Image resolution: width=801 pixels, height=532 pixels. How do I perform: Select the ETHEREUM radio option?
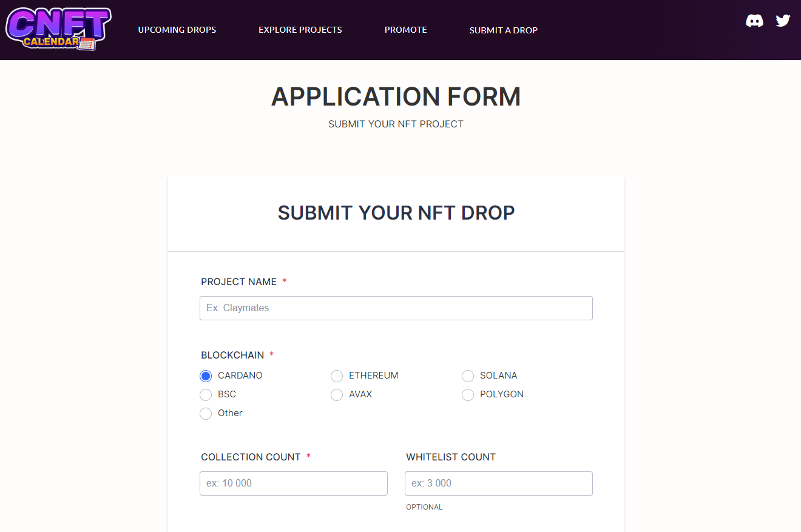[x=337, y=376]
